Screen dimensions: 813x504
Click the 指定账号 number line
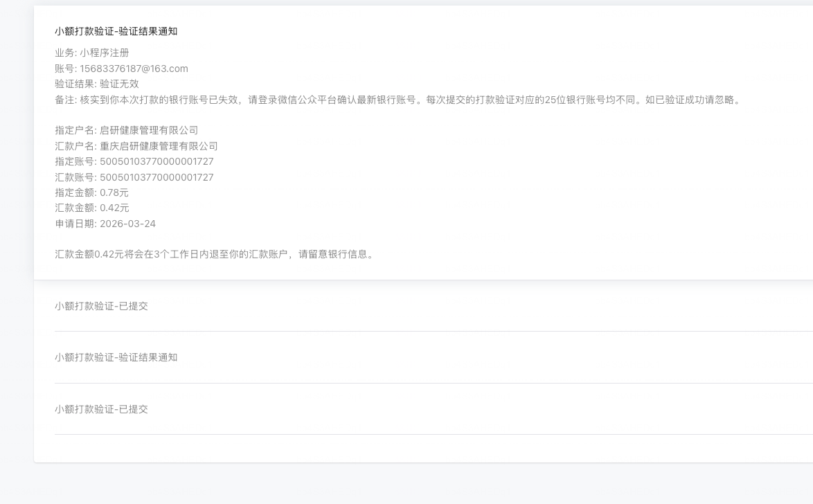pos(134,162)
